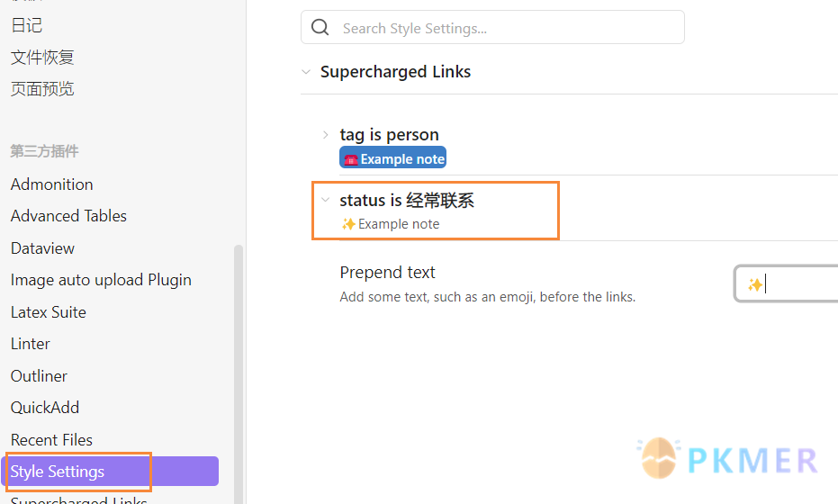
Task: Open Dataview plugin settings
Action: pos(42,248)
